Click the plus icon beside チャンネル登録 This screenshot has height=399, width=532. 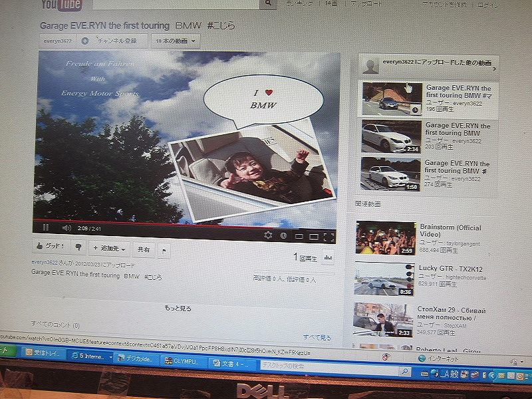point(85,41)
